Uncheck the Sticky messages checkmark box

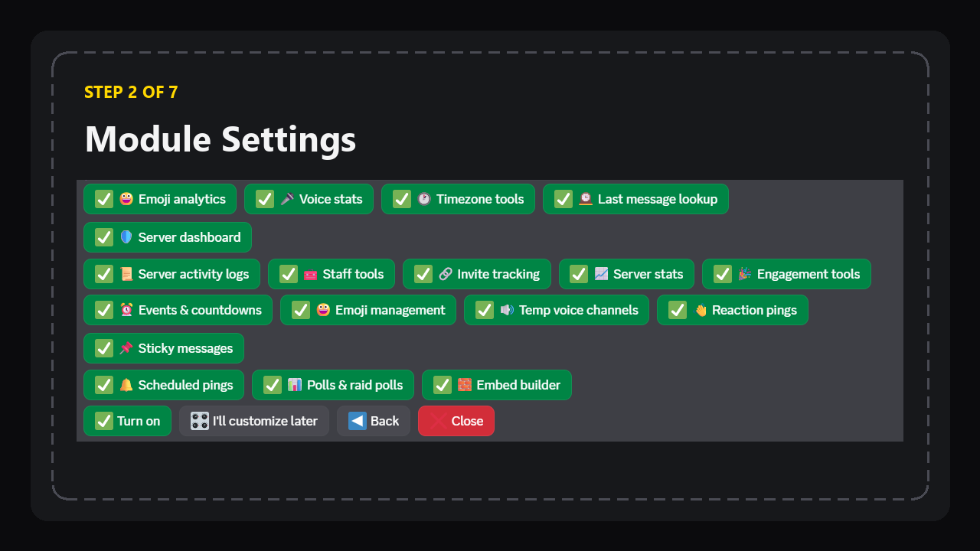104,348
